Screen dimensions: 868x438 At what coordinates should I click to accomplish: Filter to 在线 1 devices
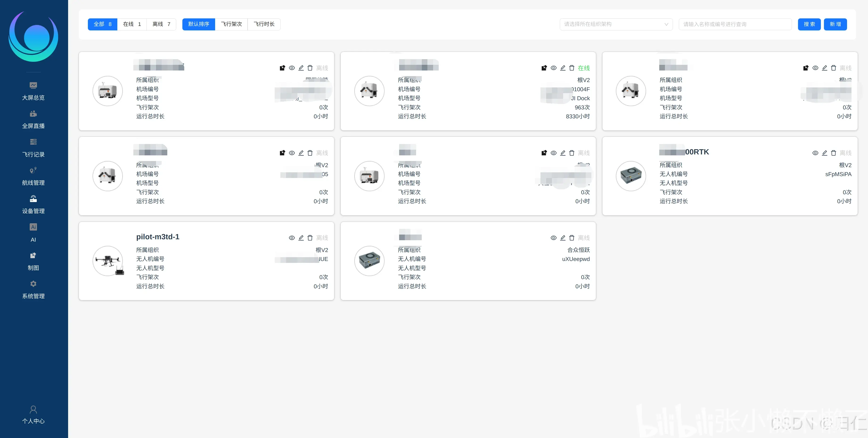click(x=132, y=24)
